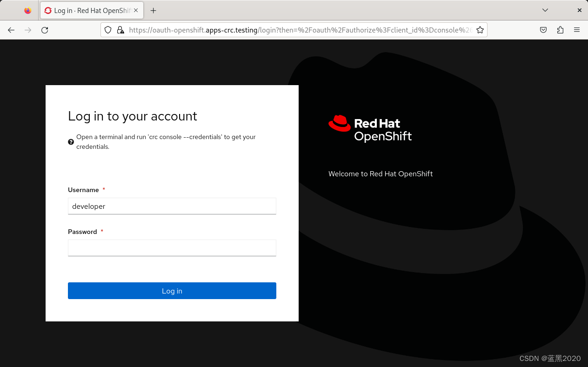Screen dimensions: 588x367
Task: Go back to previous page
Action: tap(11, 30)
